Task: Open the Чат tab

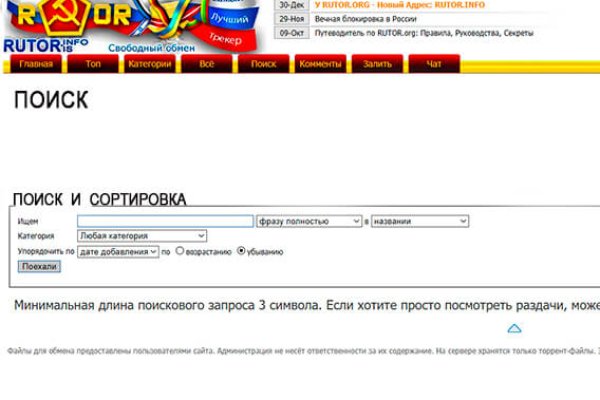Action: (x=434, y=65)
